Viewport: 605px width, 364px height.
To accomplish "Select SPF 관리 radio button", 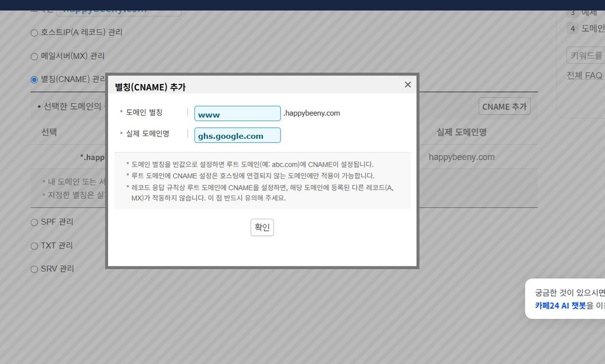I will pos(34,222).
